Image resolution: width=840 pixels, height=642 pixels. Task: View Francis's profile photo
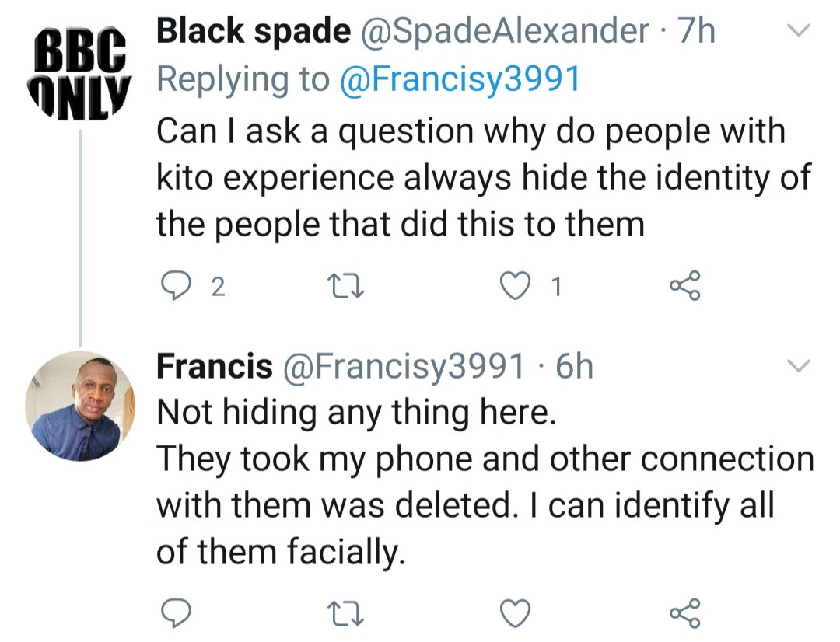pyautogui.click(x=80, y=406)
